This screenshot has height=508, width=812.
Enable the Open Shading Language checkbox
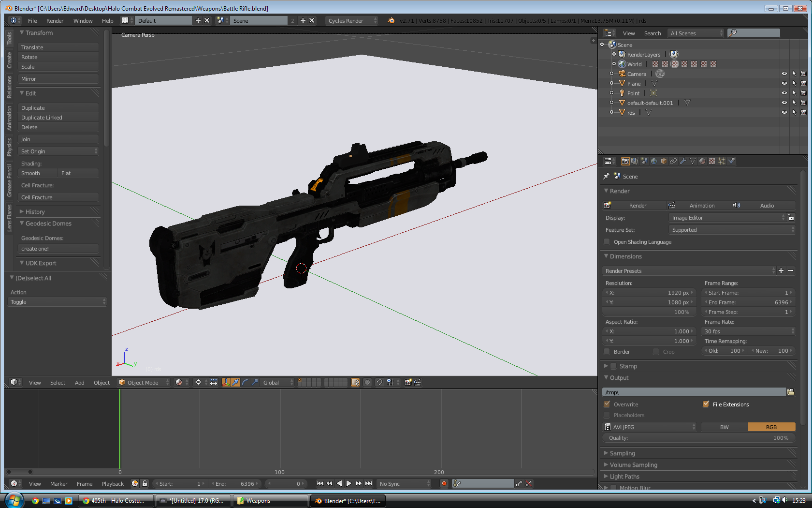607,242
